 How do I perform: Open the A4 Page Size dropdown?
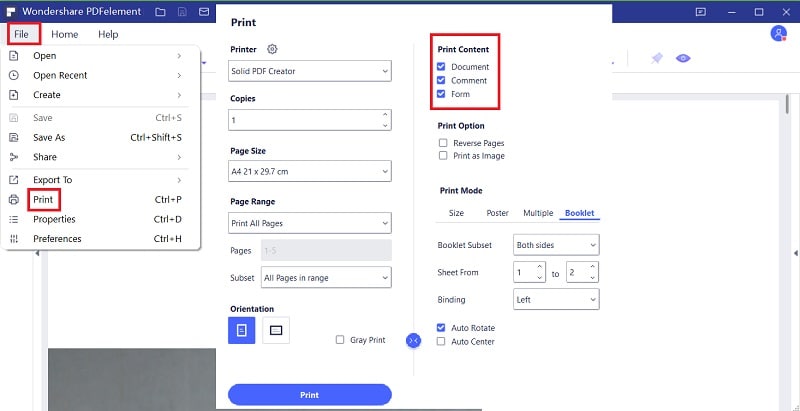click(310, 171)
